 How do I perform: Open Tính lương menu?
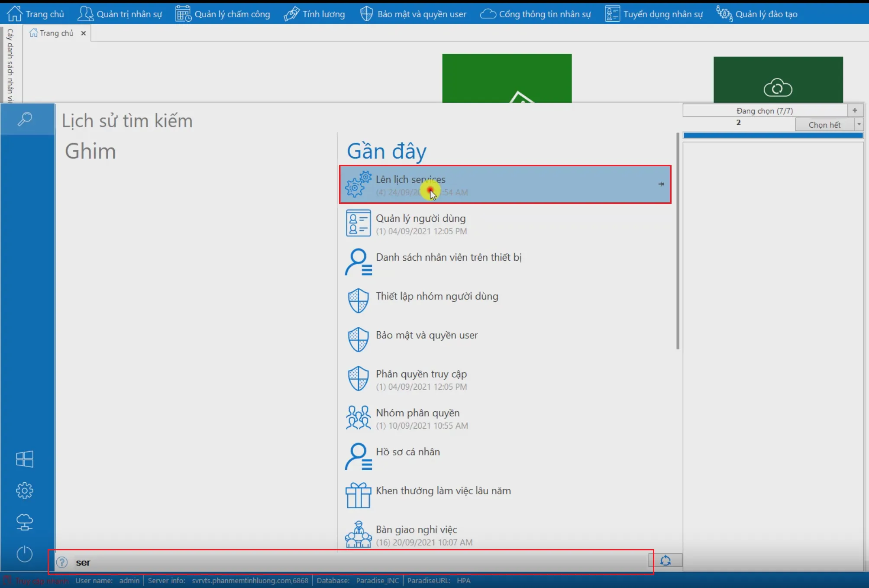[314, 14]
